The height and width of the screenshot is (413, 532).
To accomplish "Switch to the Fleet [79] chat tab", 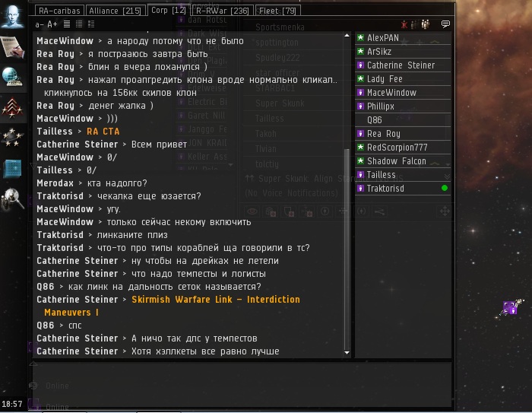I will pyautogui.click(x=278, y=11).
